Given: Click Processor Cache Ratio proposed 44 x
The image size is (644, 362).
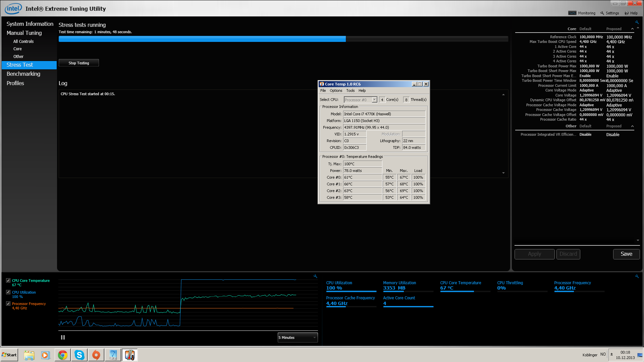Looking at the screenshot, I should tap(610, 120).
